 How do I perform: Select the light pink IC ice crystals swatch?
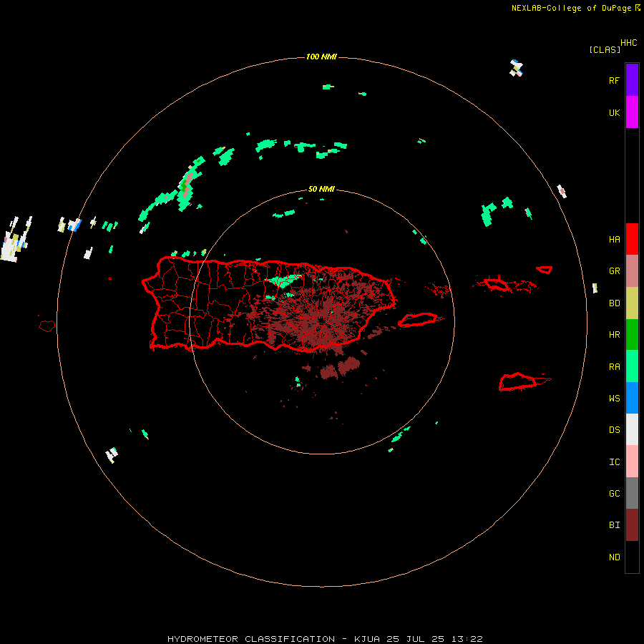(632, 462)
